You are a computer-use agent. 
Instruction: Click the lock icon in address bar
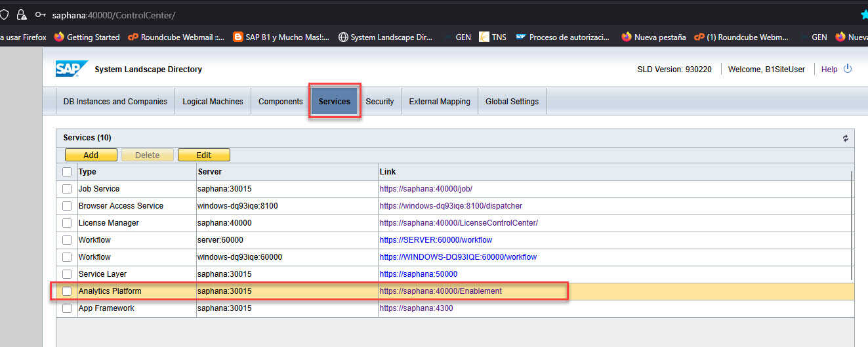pos(22,14)
